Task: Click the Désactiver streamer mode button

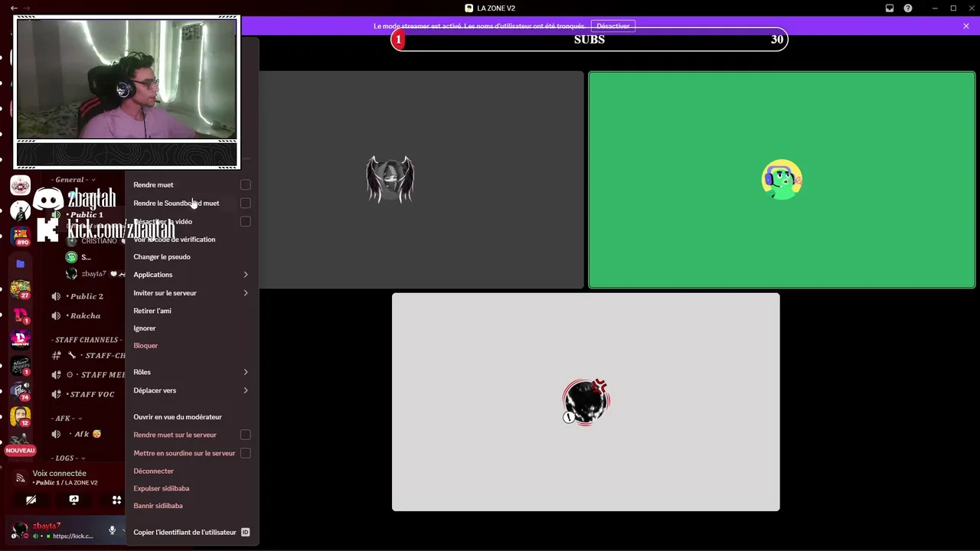Action: point(613,26)
